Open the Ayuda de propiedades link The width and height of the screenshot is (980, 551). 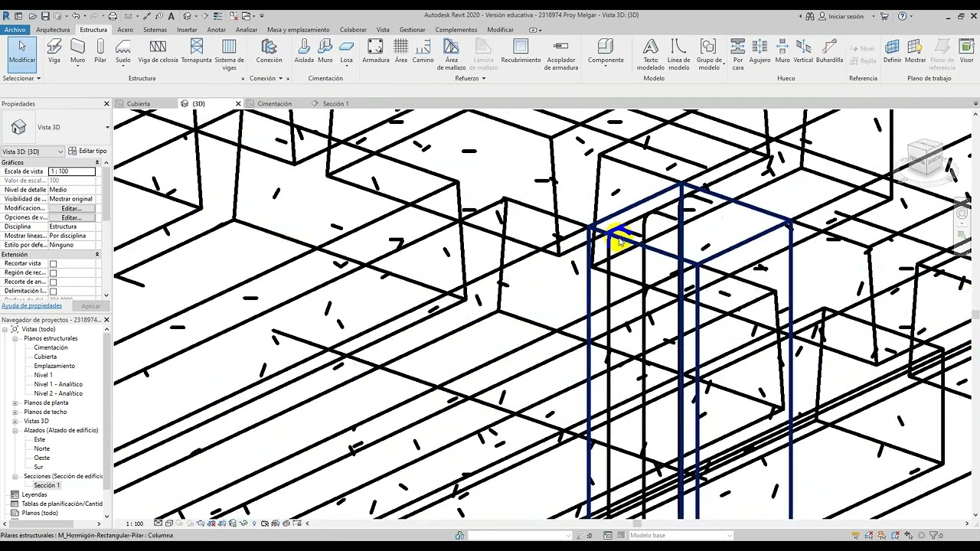pos(31,305)
